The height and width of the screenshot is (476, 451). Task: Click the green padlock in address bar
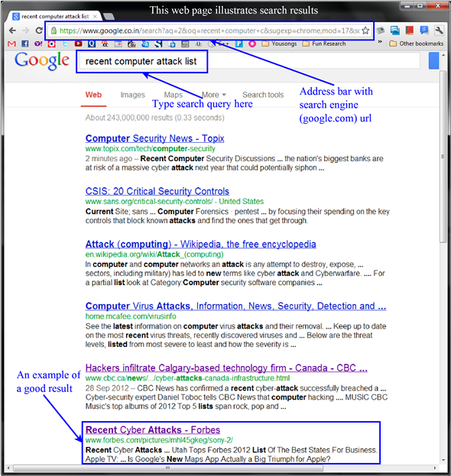[x=54, y=31]
